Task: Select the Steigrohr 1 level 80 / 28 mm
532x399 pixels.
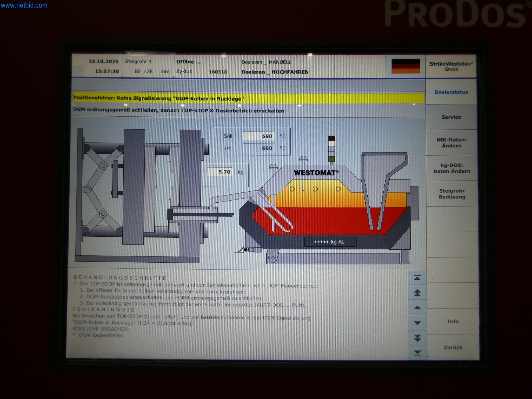Action: 152,71
